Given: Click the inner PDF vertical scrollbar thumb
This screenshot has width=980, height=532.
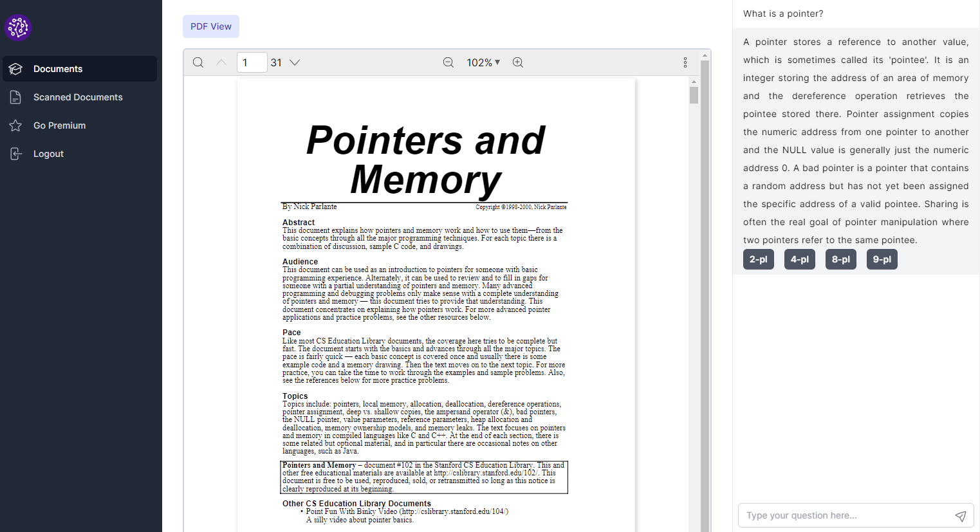Looking at the screenshot, I should tap(694, 95).
